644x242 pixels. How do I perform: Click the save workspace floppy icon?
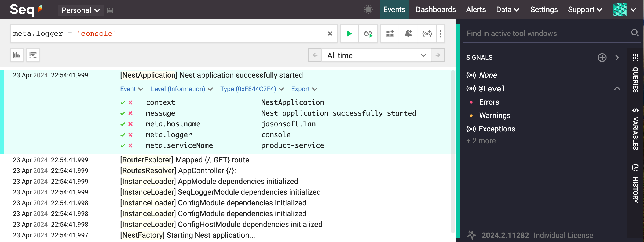point(110,10)
